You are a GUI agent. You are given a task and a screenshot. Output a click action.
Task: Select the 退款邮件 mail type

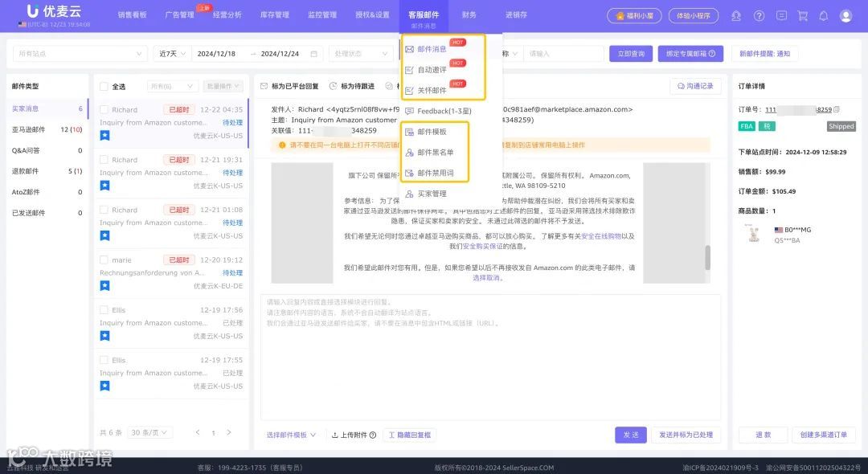pos(47,171)
